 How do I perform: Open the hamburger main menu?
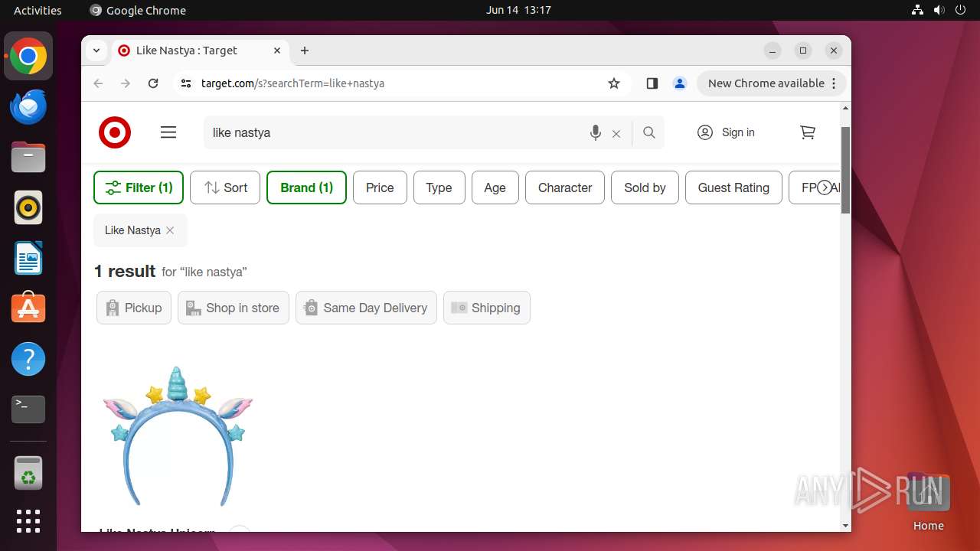168,132
